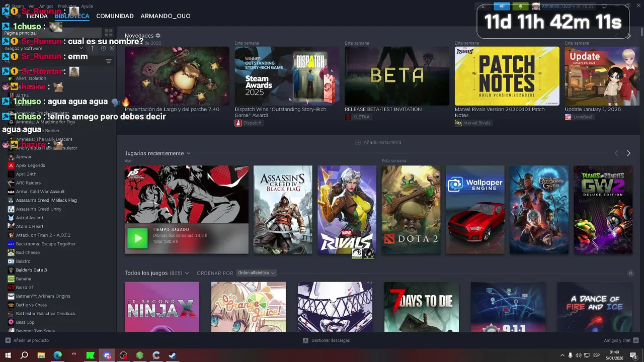This screenshot has height=362, width=644.
Task: Open Windows taskbar search
Action: pyautogui.click(x=24, y=355)
